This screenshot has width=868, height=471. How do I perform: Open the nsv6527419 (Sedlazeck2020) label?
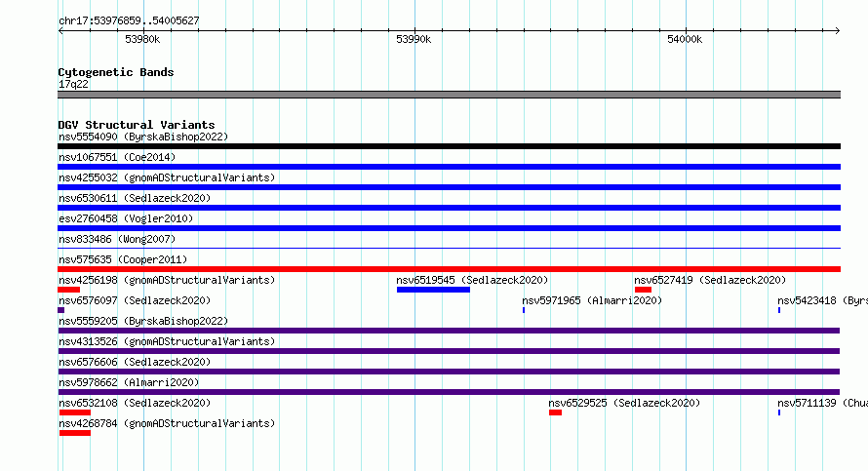tap(710, 280)
